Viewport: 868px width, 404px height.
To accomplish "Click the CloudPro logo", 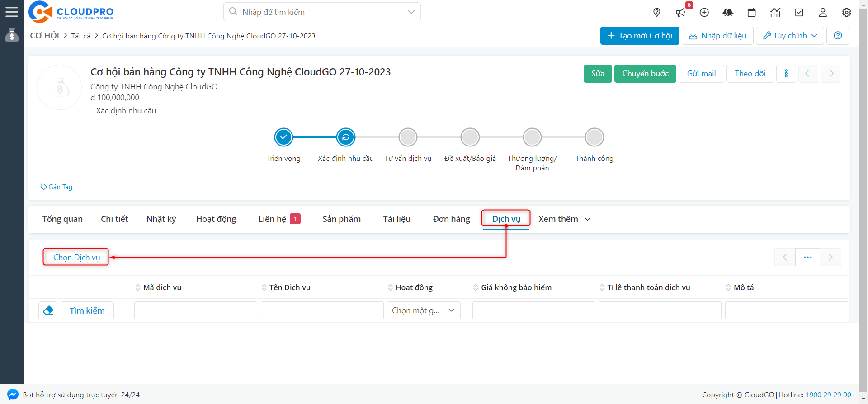I will pos(71,12).
